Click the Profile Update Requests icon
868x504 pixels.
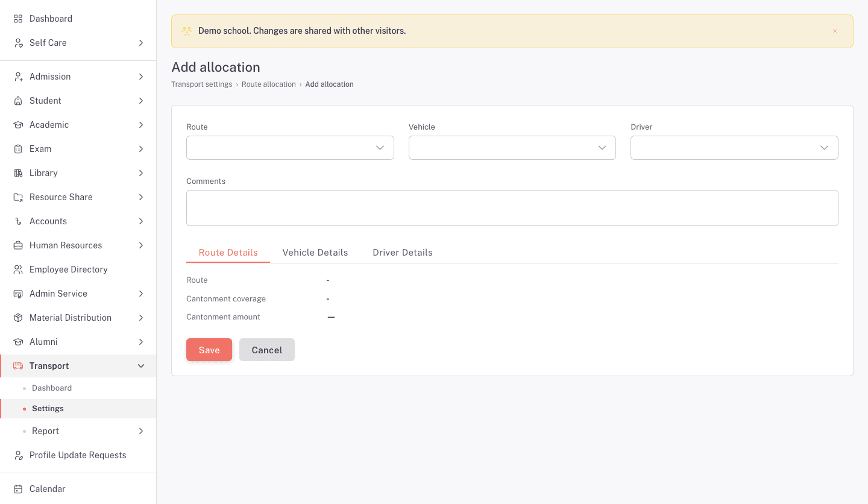click(x=18, y=455)
